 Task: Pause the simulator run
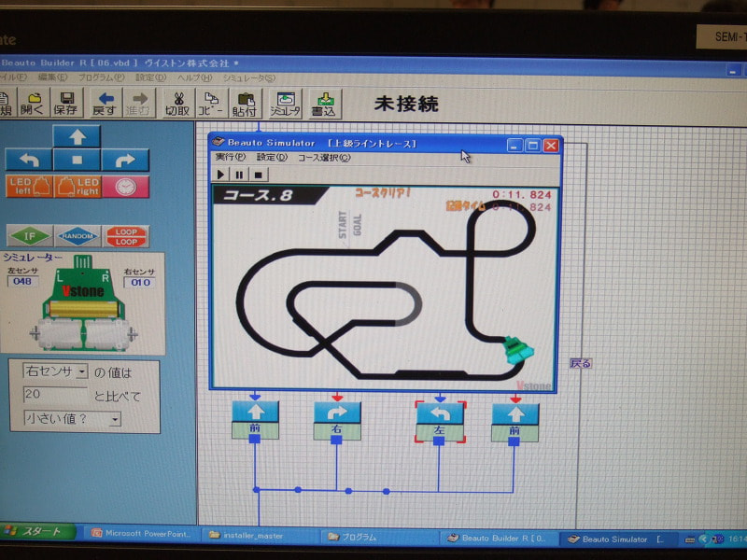(239, 174)
